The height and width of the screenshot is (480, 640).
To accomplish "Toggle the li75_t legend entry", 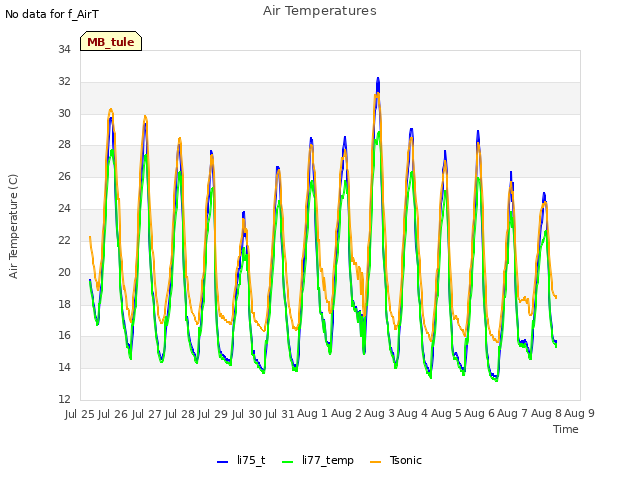I will point(241,460).
